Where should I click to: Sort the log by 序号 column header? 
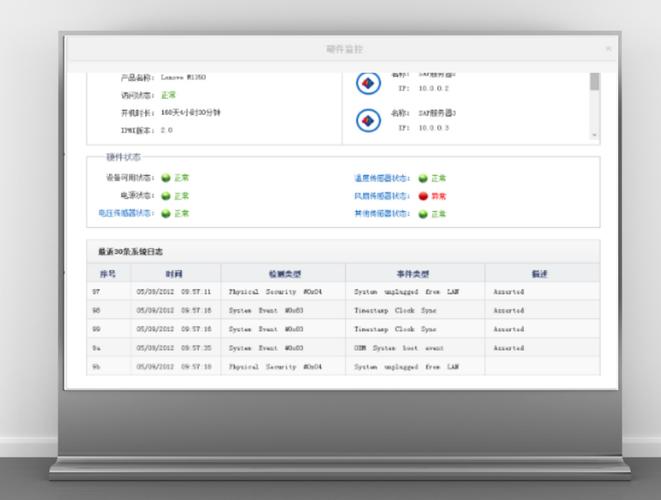(x=108, y=273)
